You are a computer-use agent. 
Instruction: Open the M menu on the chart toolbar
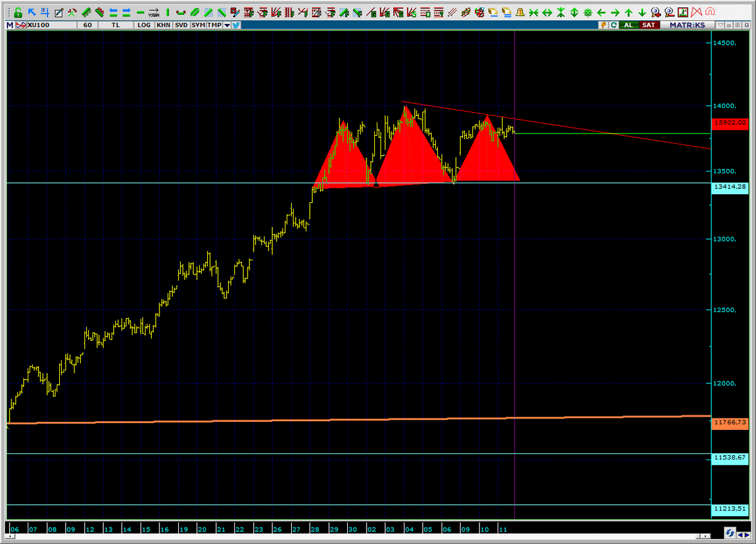(9, 25)
